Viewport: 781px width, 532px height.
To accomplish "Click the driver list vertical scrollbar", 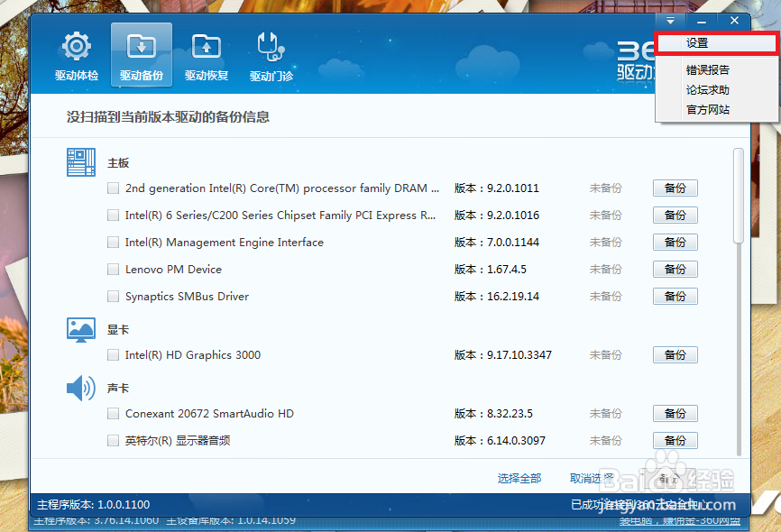I will point(739,196).
